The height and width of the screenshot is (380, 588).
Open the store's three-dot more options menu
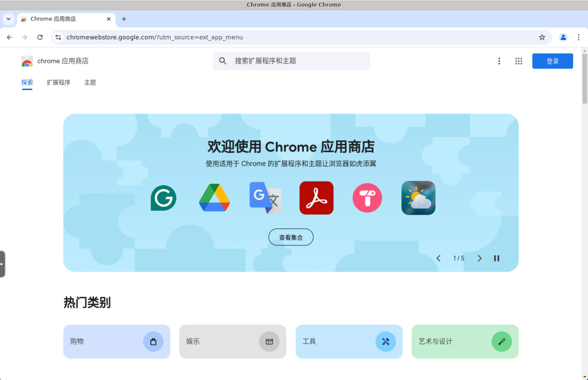499,61
